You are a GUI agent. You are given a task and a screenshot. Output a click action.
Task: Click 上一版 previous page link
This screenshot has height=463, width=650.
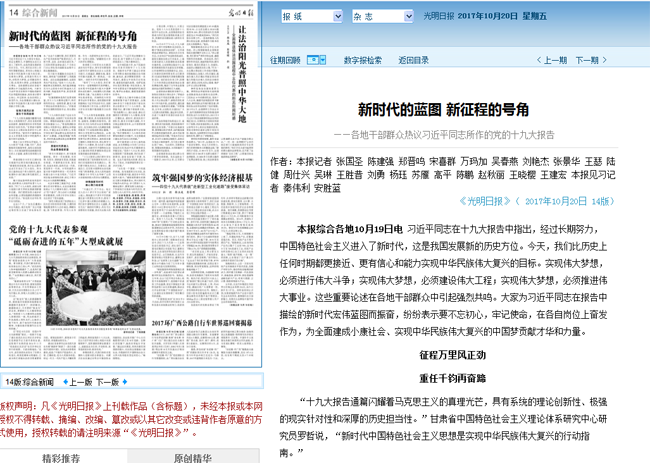pyautogui.click(x=79, y=382)
